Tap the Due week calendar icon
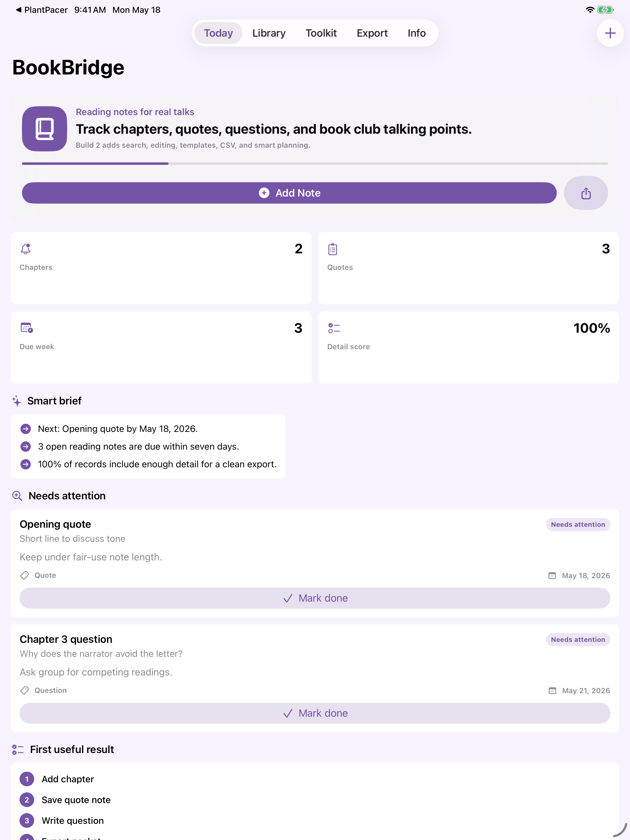 (27, 328)
